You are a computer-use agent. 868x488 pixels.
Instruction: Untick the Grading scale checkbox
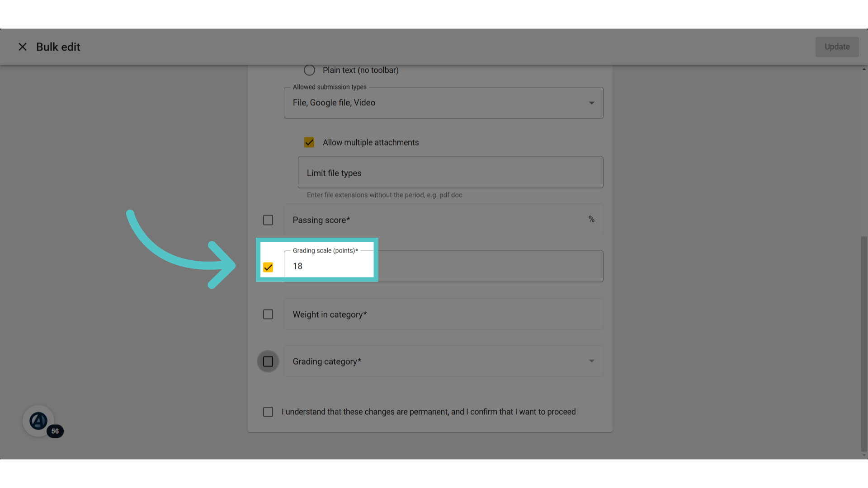(x=268, y=267)
